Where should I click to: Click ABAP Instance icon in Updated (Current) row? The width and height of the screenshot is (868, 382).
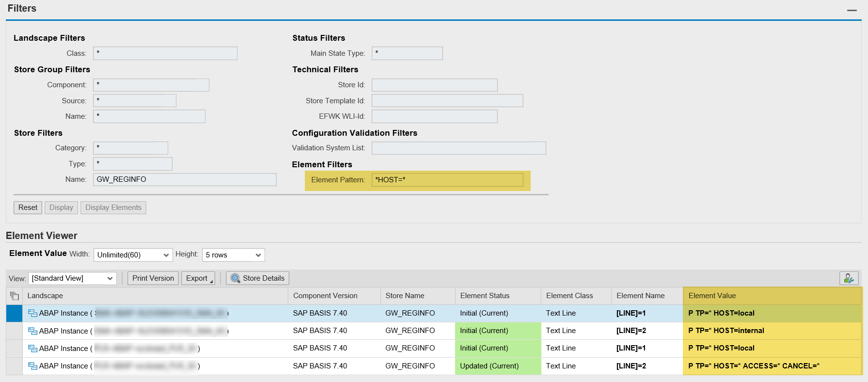pos(32,366)
